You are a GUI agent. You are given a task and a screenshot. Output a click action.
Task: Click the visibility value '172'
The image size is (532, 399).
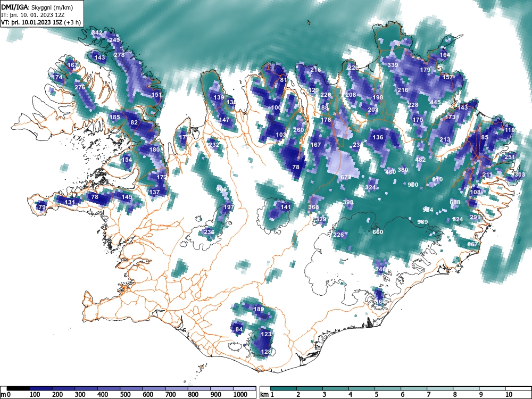pos(162,177)
